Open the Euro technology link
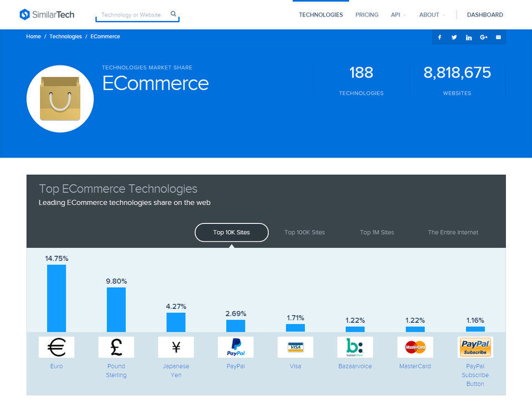Image resolution: width=532 pixels, height=401 pixels. 57,366
